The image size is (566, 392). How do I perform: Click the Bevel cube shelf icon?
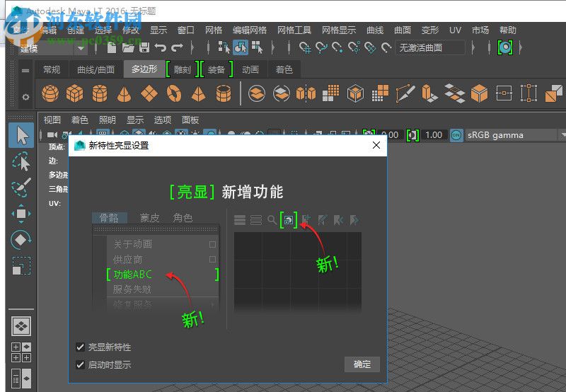coord(480,93)
